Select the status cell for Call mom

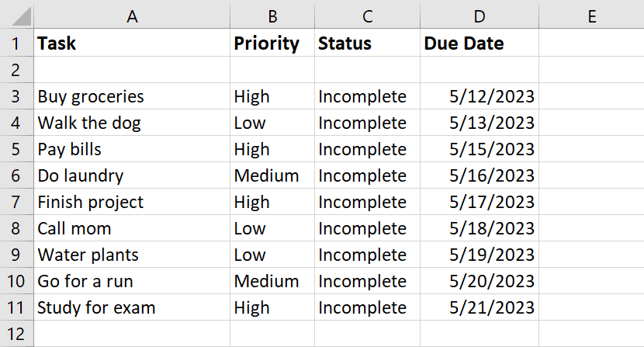367,228
